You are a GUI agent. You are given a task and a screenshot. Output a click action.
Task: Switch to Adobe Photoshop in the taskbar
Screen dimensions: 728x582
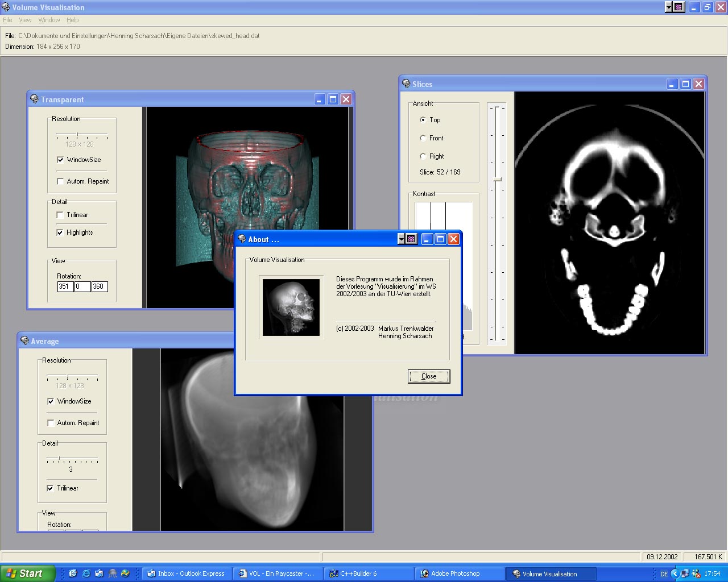coord(455,573)
